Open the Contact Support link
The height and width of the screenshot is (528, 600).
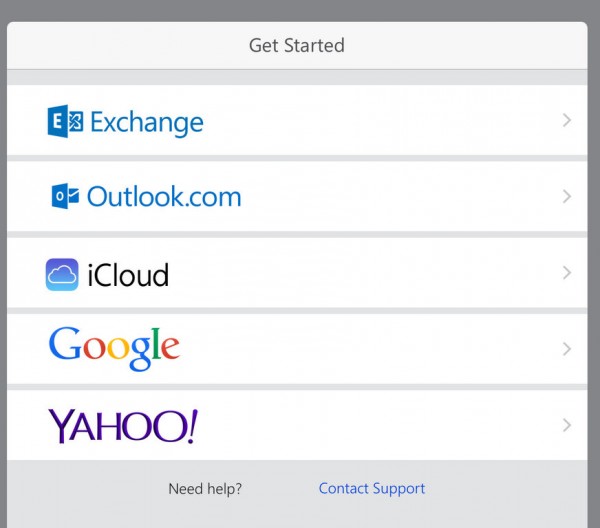point(371,489)
